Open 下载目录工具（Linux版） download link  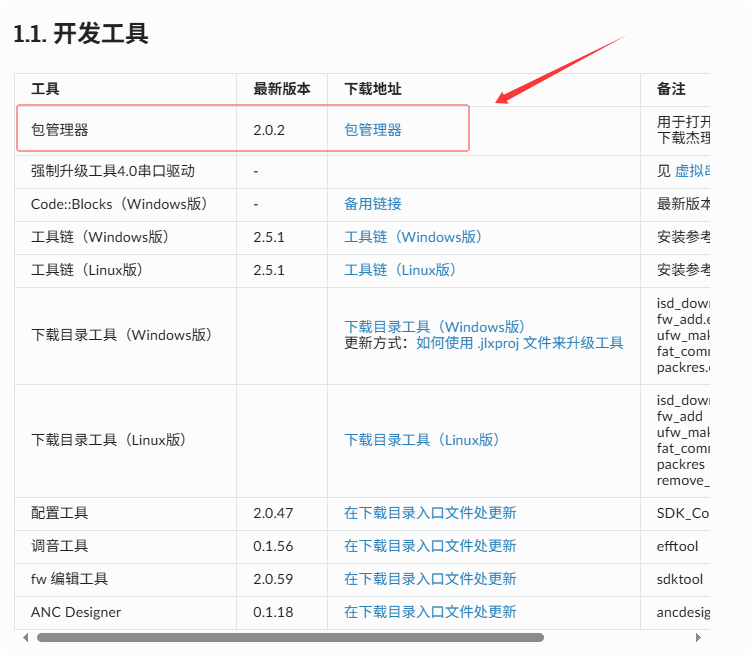(x=421, y=440)
